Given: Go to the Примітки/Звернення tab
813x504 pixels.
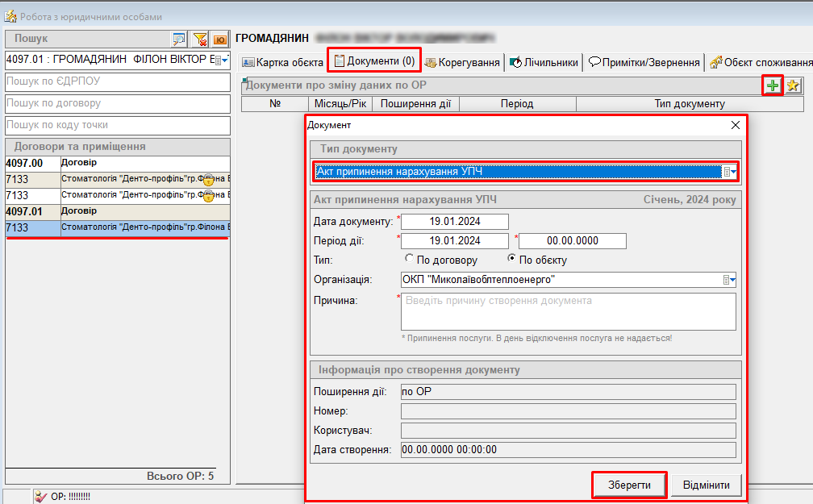Looking at the screenshot, I should click(644, 62).
